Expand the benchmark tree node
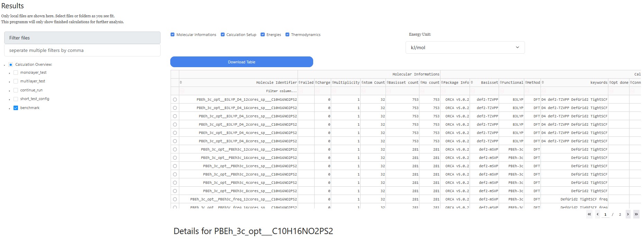Image resolution: width=644 pixels, height=241 pixels. 9,108
